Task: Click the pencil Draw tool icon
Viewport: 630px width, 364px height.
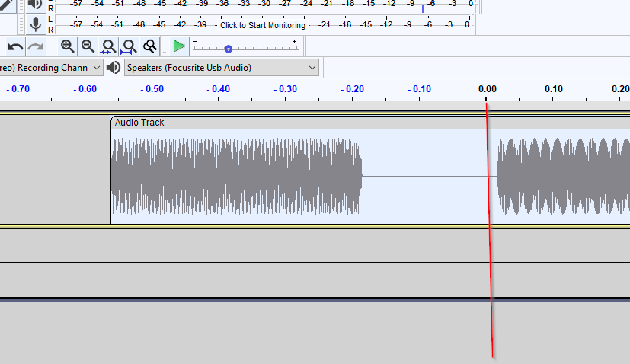Action: (x=7, y=5)
